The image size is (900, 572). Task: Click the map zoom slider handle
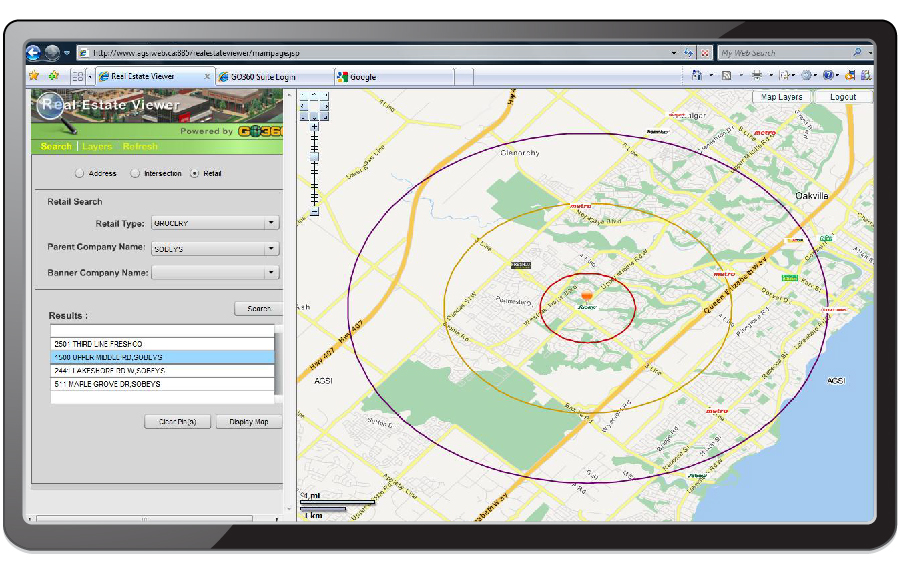point(314,157)
